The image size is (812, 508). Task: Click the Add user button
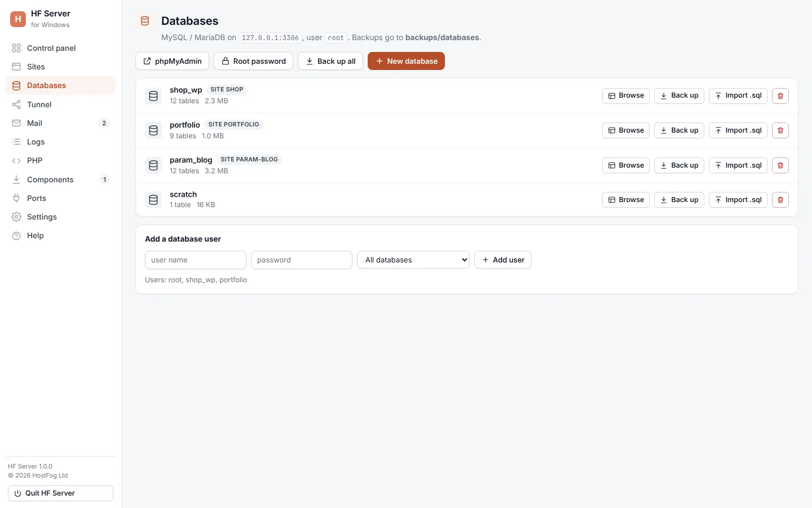coord(503,260)
